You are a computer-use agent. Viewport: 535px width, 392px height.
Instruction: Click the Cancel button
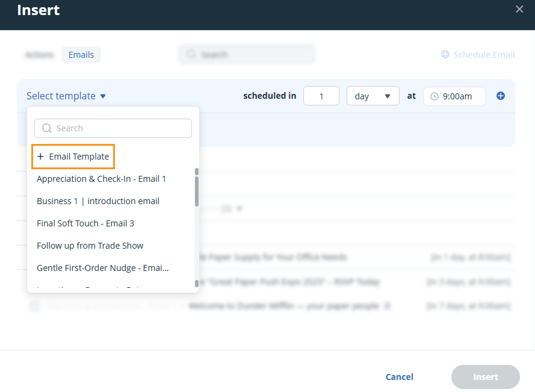pos(399,376)
